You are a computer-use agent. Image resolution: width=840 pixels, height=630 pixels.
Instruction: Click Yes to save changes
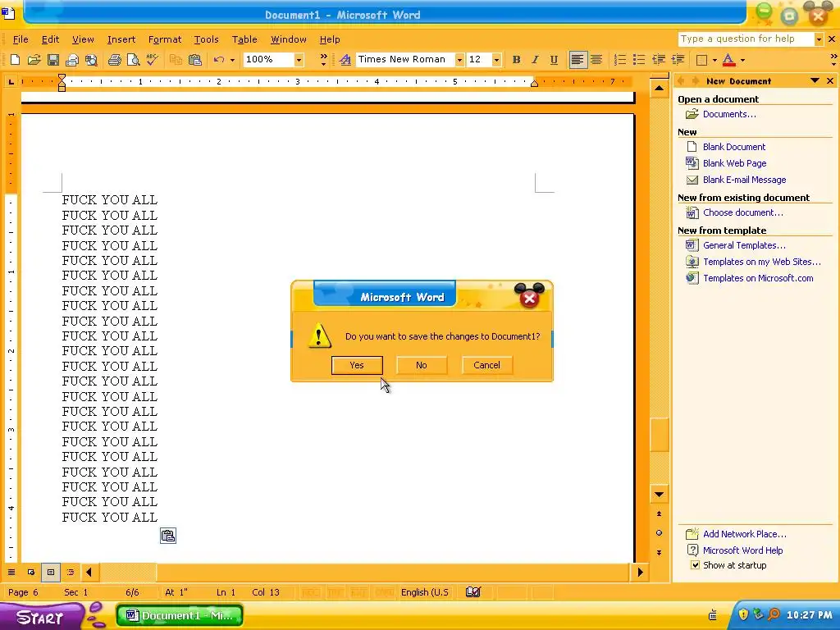(x=357, y=365)
